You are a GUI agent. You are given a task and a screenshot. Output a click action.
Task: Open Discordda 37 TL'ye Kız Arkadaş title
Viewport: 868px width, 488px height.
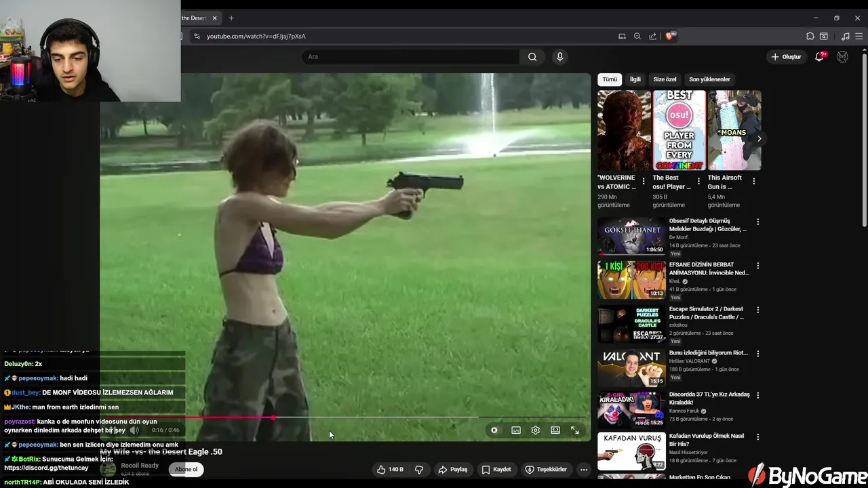point(709,398)
